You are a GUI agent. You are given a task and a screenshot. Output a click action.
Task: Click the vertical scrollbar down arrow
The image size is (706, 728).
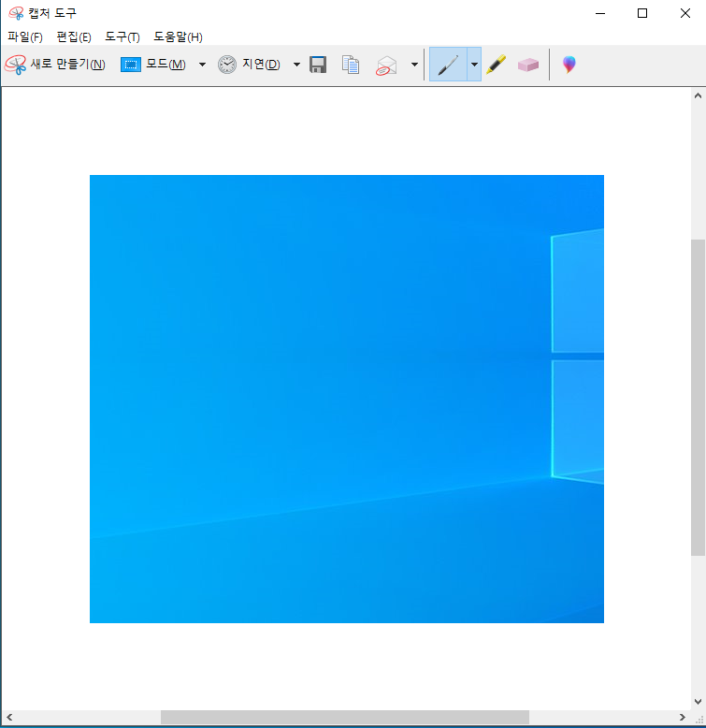point(699,702)
